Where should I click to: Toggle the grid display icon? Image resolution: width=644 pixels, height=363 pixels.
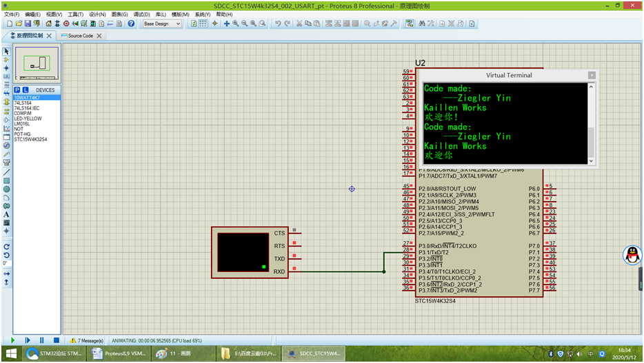point(203,23)
